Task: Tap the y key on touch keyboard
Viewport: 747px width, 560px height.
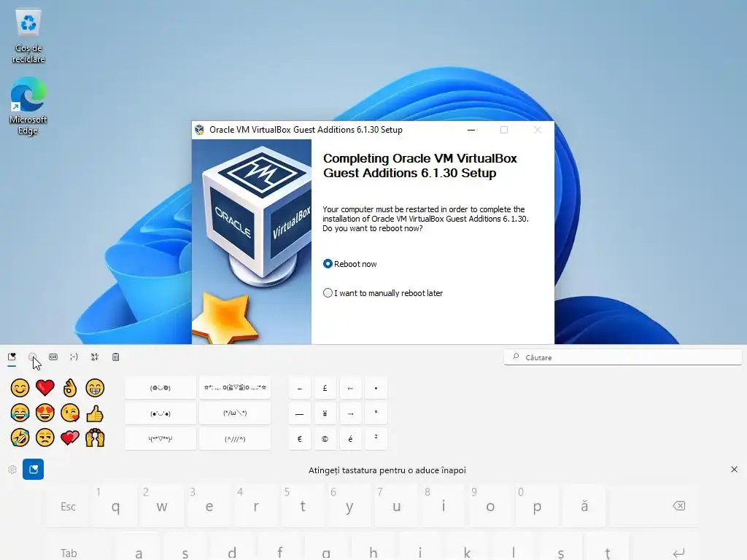Action: 349,506
